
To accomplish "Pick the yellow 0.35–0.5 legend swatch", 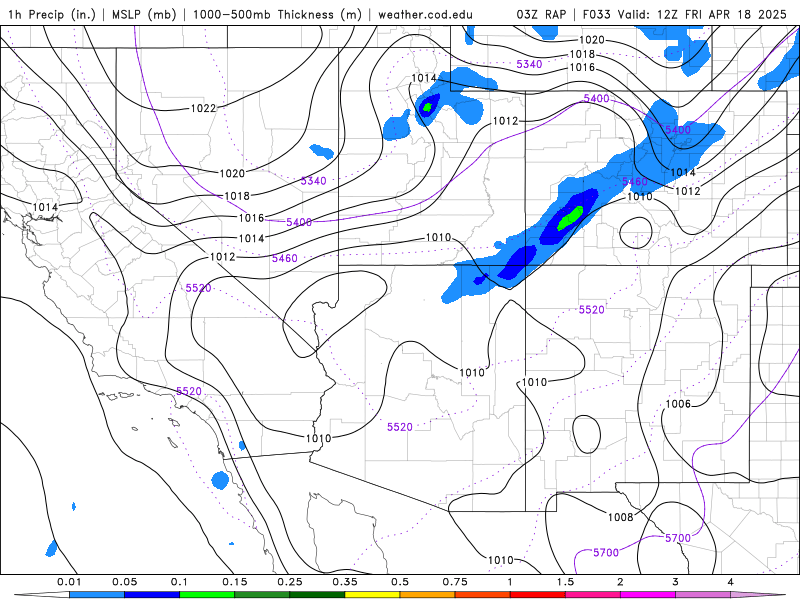I will coord(372,595).
